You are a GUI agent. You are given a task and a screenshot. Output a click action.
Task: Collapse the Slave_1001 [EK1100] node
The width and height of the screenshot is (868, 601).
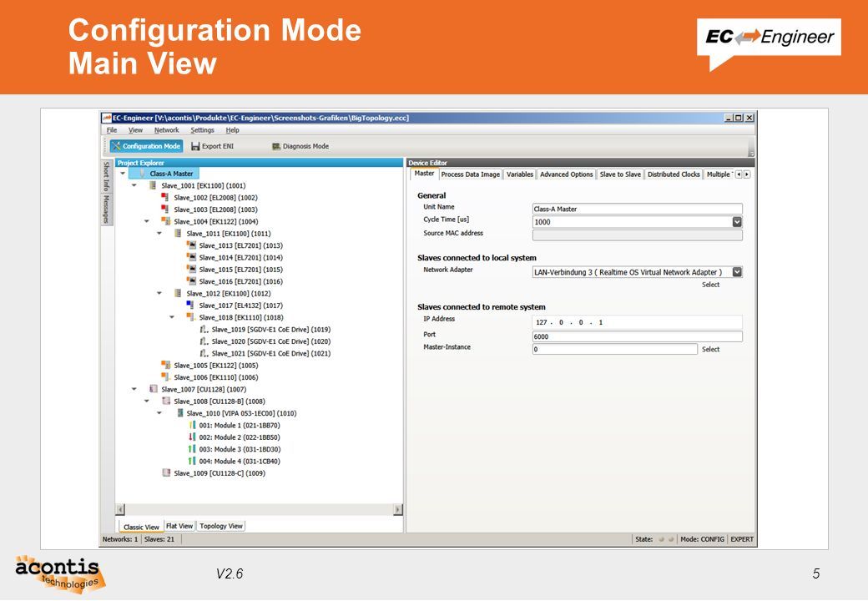pos(134,186)
